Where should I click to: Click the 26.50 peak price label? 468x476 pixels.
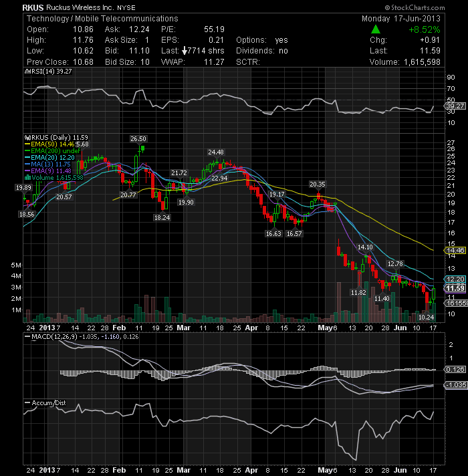coord(138,139)
